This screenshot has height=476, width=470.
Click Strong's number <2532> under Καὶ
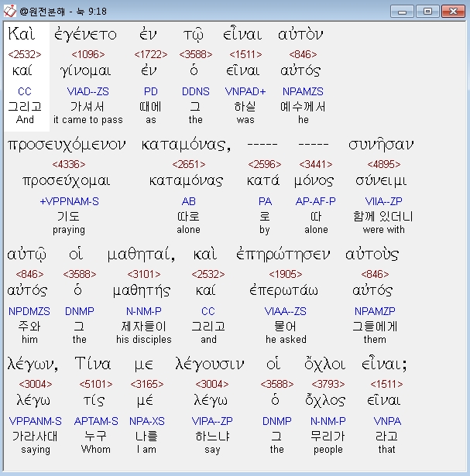click(x=25, y=54)
